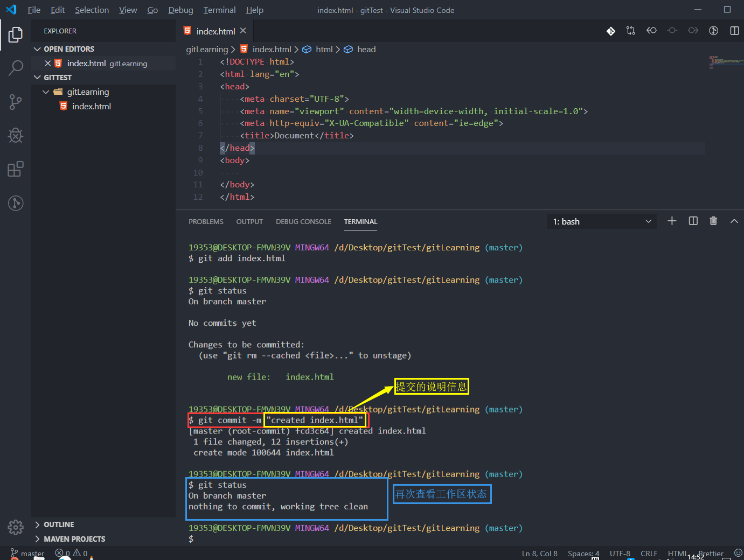Click the previous revision arrow icon
Image resolution: width=744 pixels, height=560 pixels.
click(x=652, y=31)
